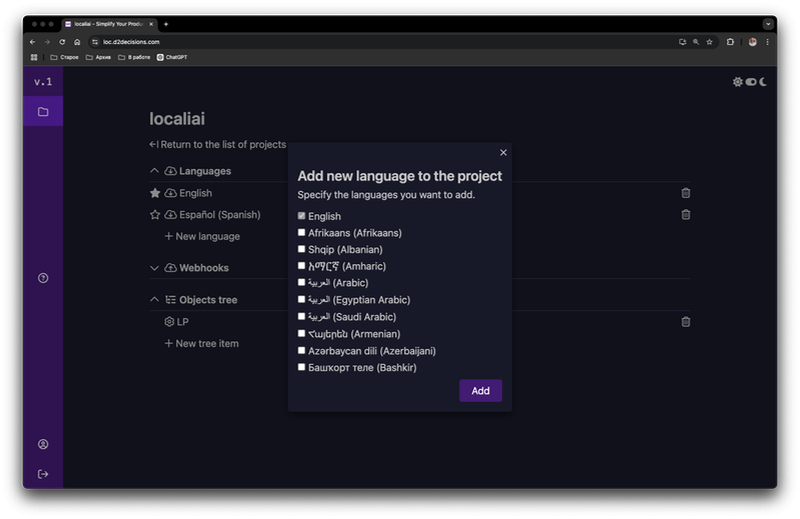Click the cloud icon in Languages header

coord(170,171)
